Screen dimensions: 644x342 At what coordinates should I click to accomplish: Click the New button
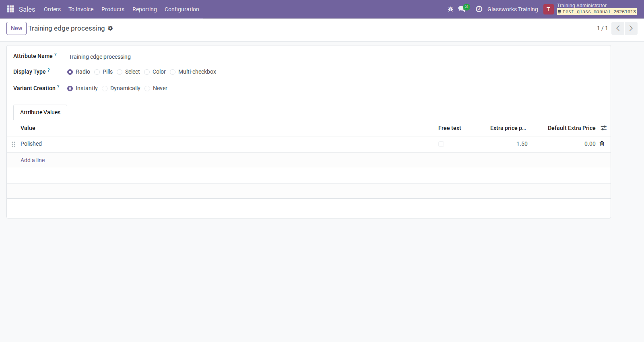[x=17, y=28]
